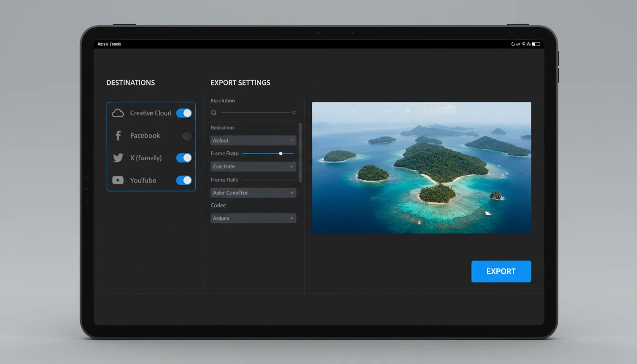Switch to the EXPORT SETTINGS panel

pyautogui.click(x=240, y=82)
